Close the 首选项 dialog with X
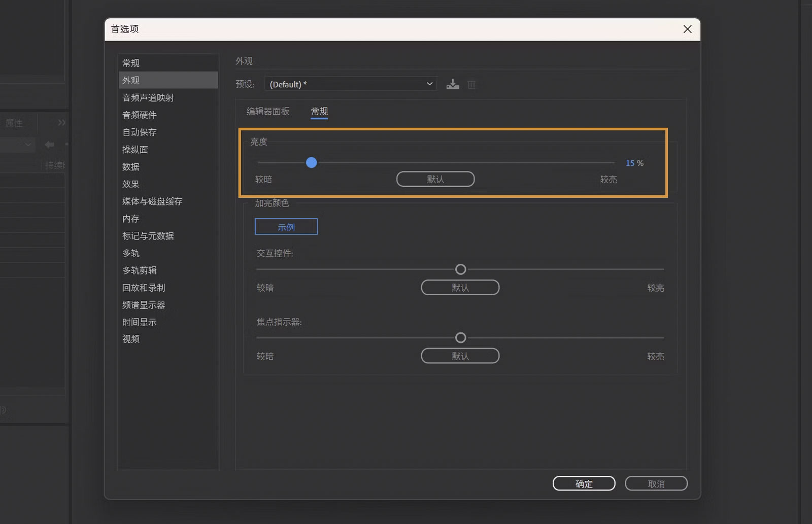The height and width of the screenshot is (524, 812). 687,29
